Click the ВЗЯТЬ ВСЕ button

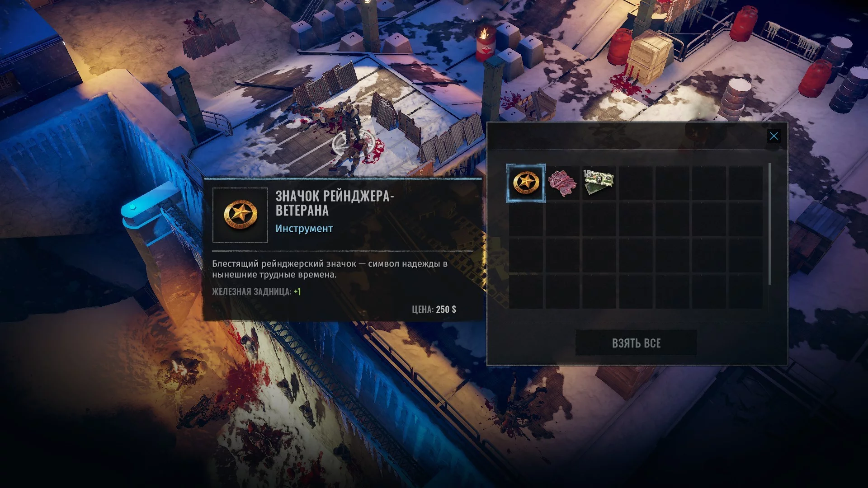click(x=636, y=343)
